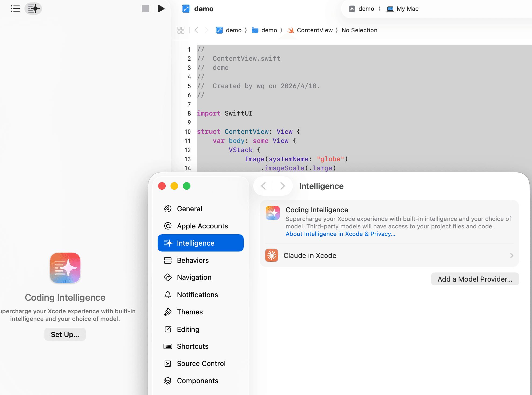Viewport: 532px width, 395px height.
Task: Click the ContentView breadcrumb dropdown
Action: [314, 30]
